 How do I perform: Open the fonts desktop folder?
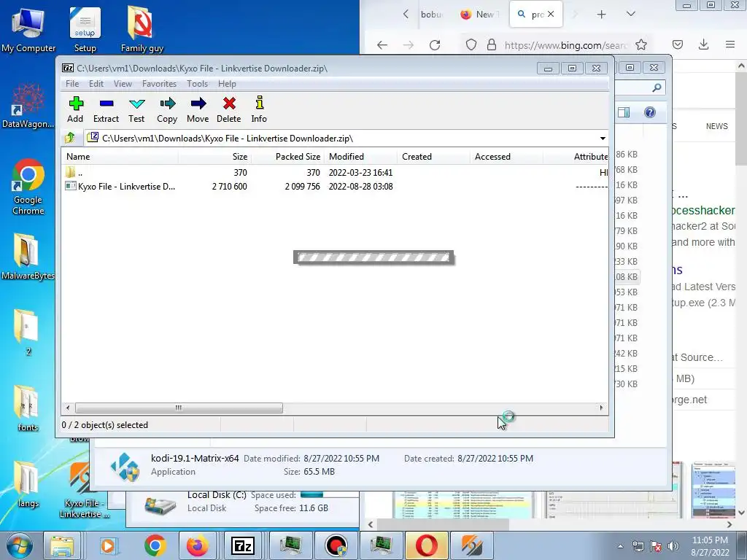[27, 408]
